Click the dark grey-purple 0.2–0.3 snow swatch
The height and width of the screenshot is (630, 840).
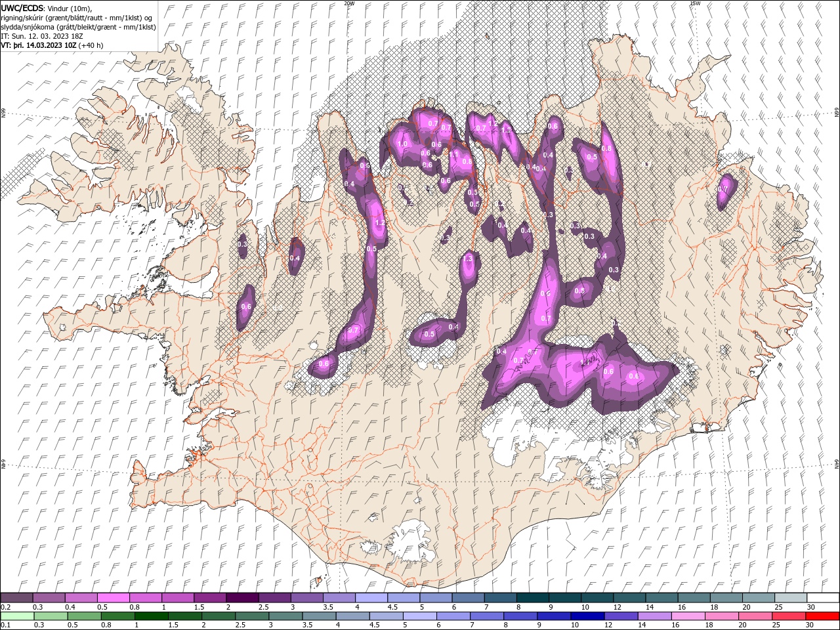(17, 598)
